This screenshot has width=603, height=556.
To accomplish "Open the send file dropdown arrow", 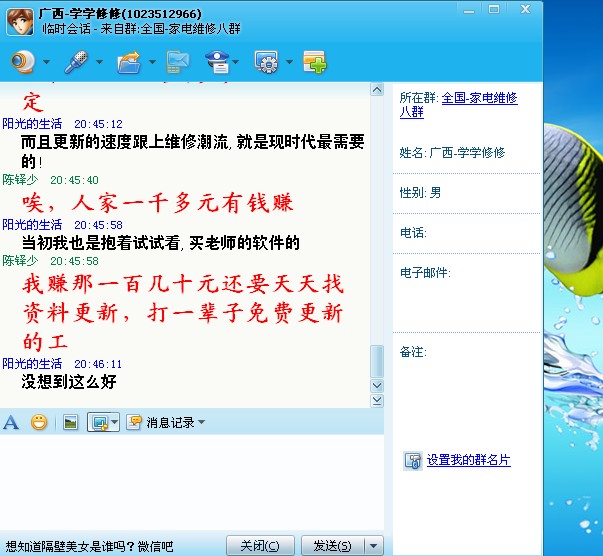I will pos(152,62).
